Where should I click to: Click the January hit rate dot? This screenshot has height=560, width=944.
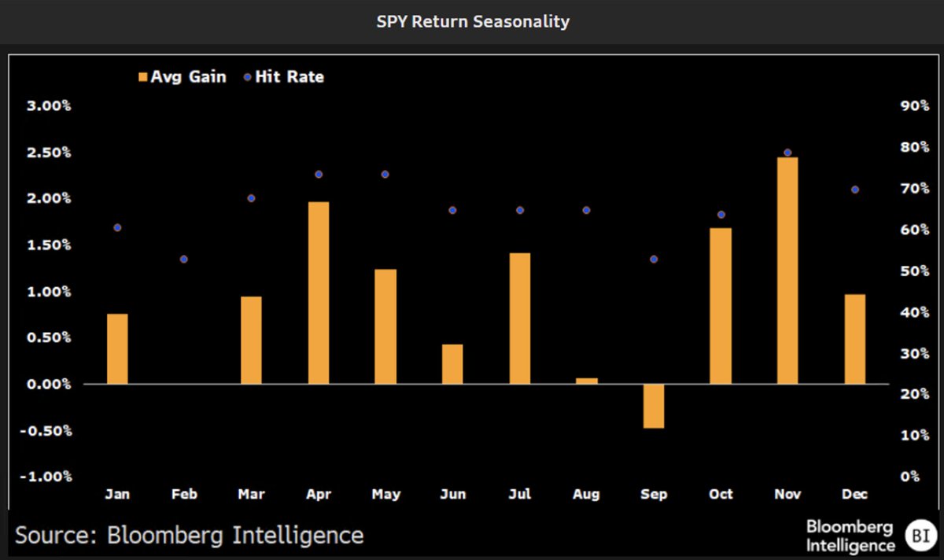[117, 227]
